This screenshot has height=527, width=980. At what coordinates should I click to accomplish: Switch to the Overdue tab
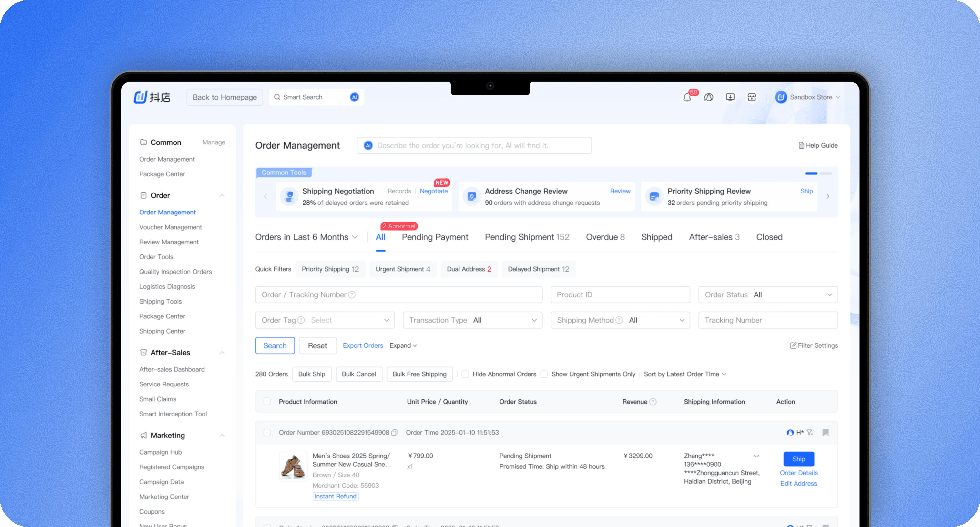tap(605, 237)
